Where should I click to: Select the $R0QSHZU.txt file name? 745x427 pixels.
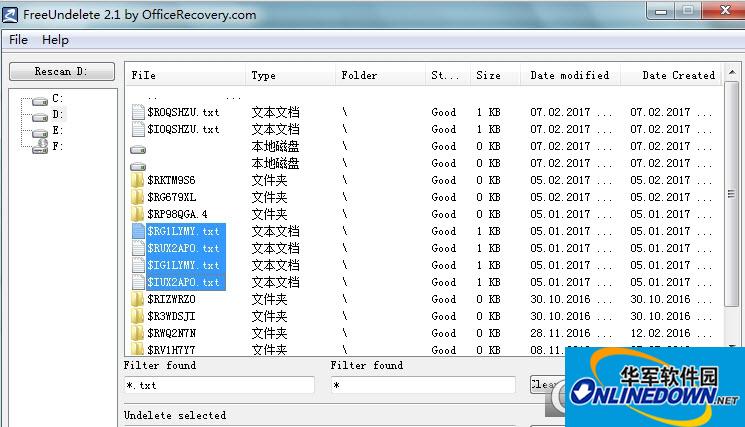(x=183, y=112)
